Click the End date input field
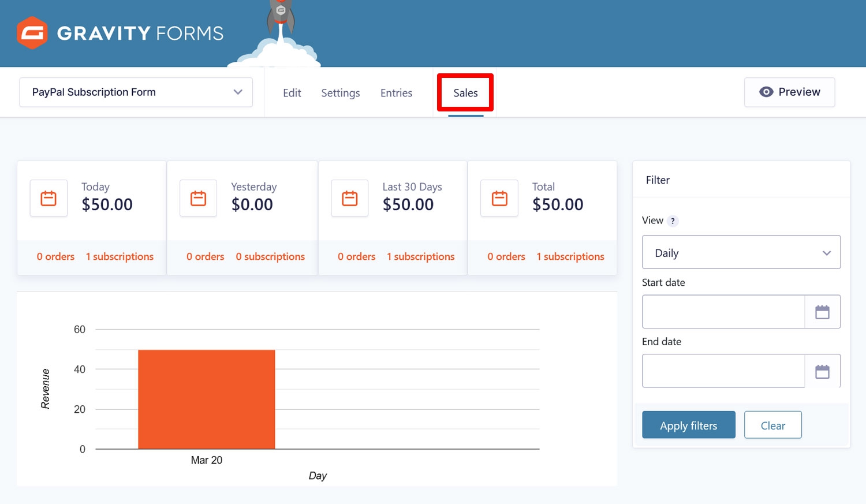Viewport: 866px width, 504px height. [723, 371]
